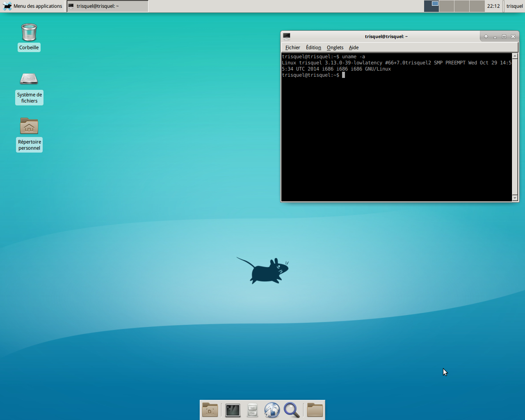Click the terminal window menu icon in titlebar
This screenshot has width=525, height=420.
tap(287, 36)
